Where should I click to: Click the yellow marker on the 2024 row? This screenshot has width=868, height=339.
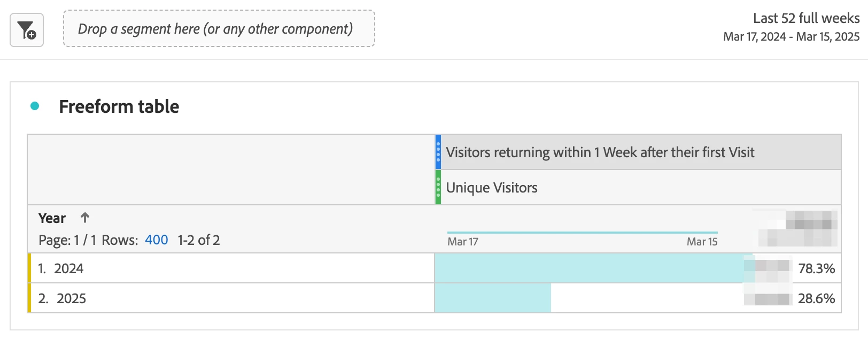coord(29,268)
